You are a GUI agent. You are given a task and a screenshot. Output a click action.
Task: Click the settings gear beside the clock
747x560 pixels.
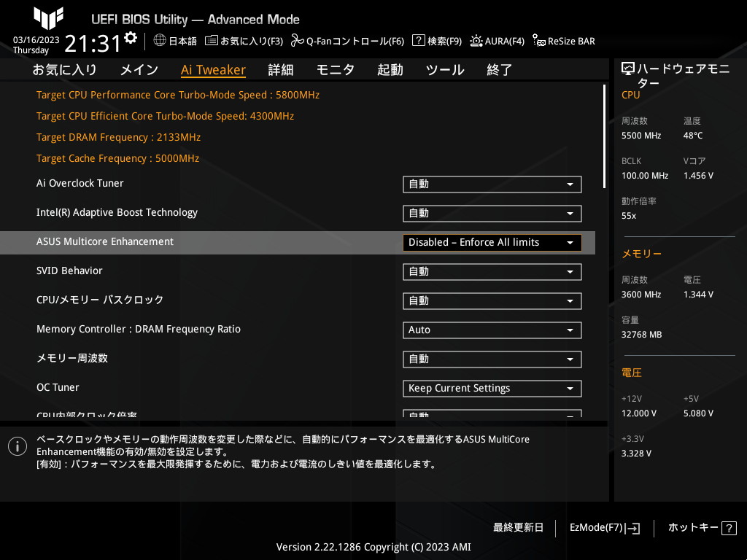pos(131,38)
